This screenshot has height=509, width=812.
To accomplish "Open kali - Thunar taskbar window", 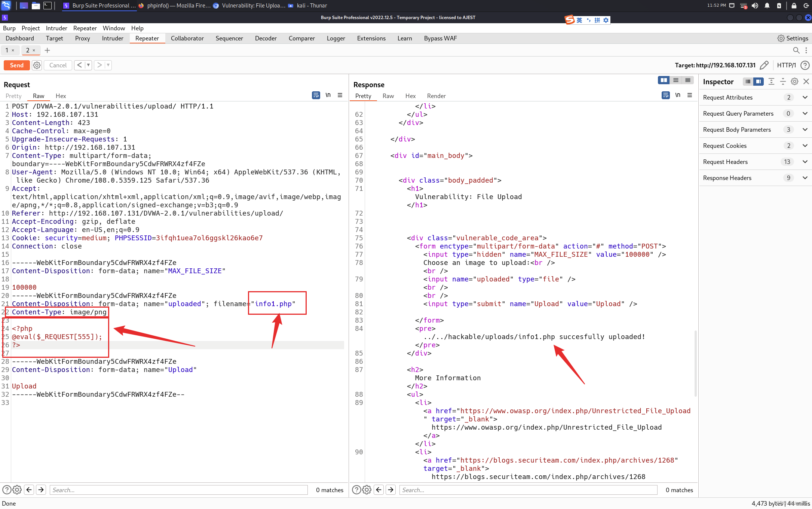I will point(307,6).
